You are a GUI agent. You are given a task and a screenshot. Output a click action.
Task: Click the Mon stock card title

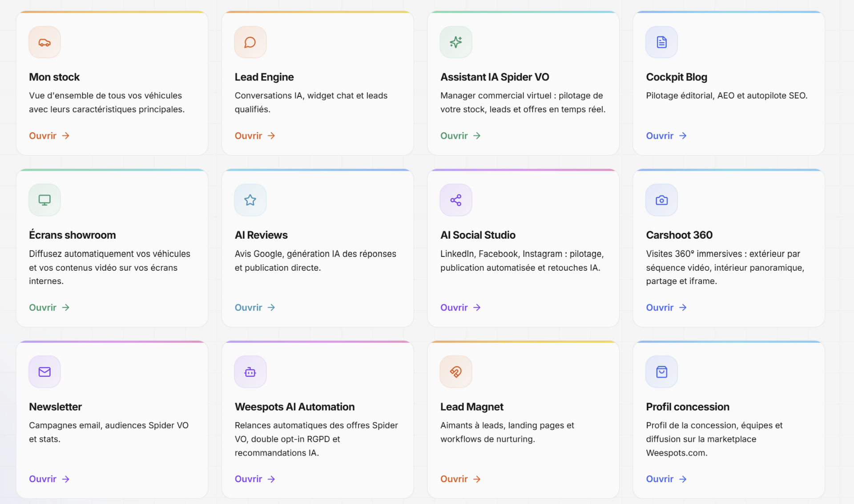(54, 77)
